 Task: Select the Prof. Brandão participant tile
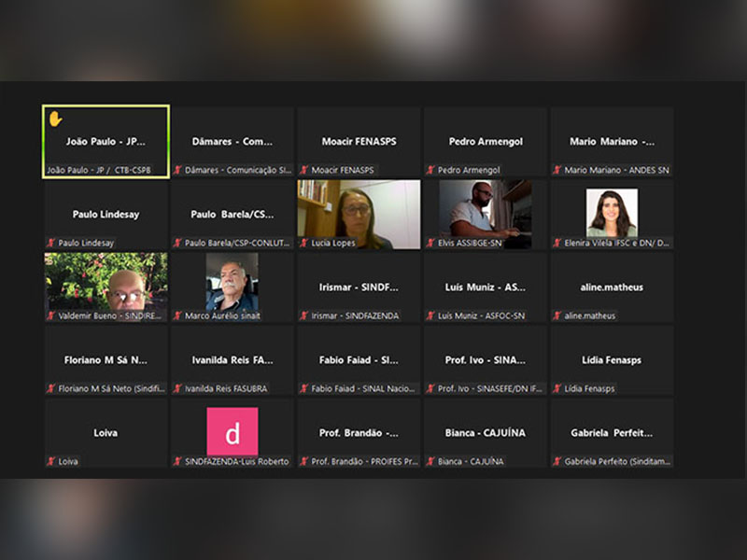point(359,432)
